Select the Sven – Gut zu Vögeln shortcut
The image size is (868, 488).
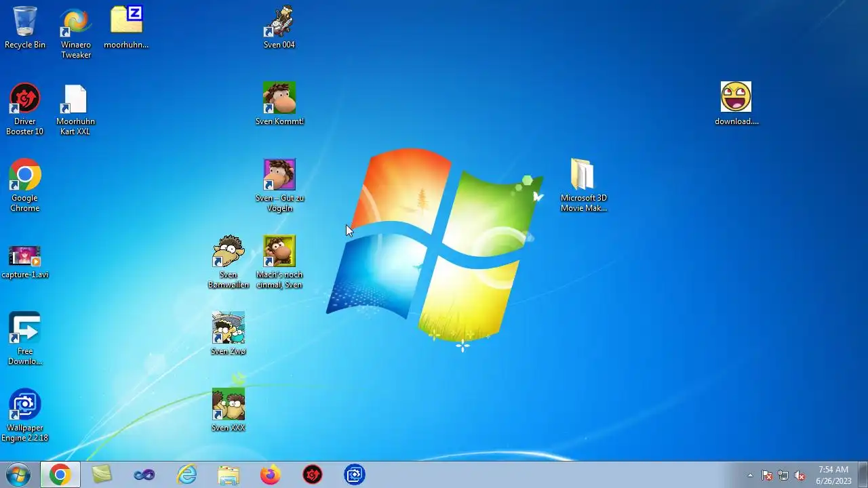[x=279, y=186]
